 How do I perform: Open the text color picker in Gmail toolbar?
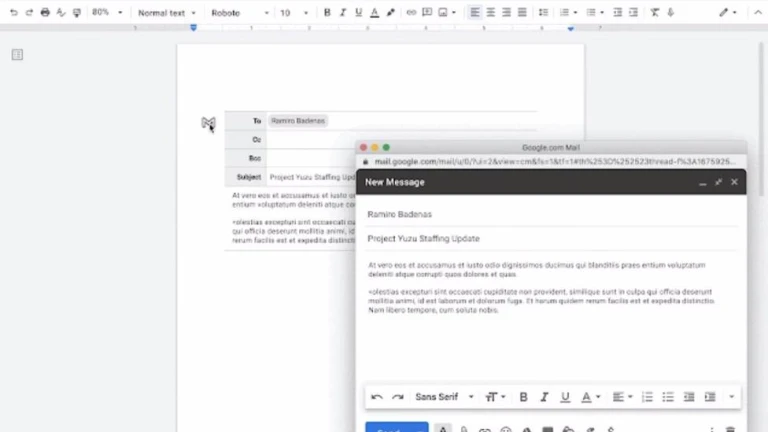tap(589, 397)
